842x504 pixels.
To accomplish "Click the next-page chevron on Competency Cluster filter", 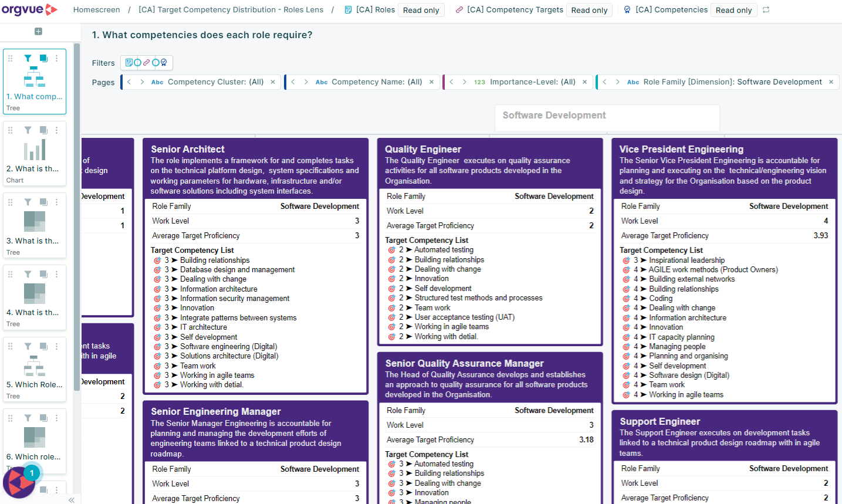I will (141, 82).
